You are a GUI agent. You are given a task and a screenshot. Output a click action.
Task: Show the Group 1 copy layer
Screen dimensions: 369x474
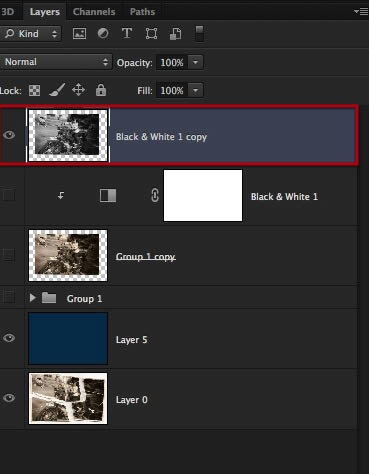tap(9, 255)
